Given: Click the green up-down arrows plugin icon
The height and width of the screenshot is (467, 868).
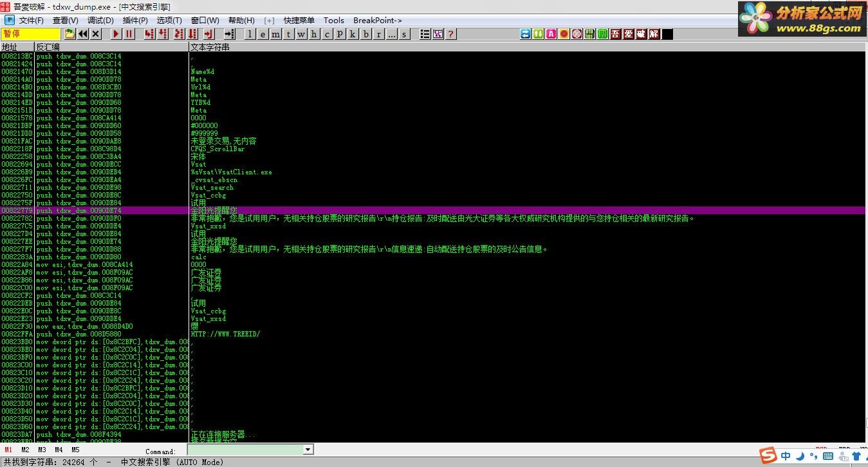Looking at the screenshot, I should click(539, 34).
